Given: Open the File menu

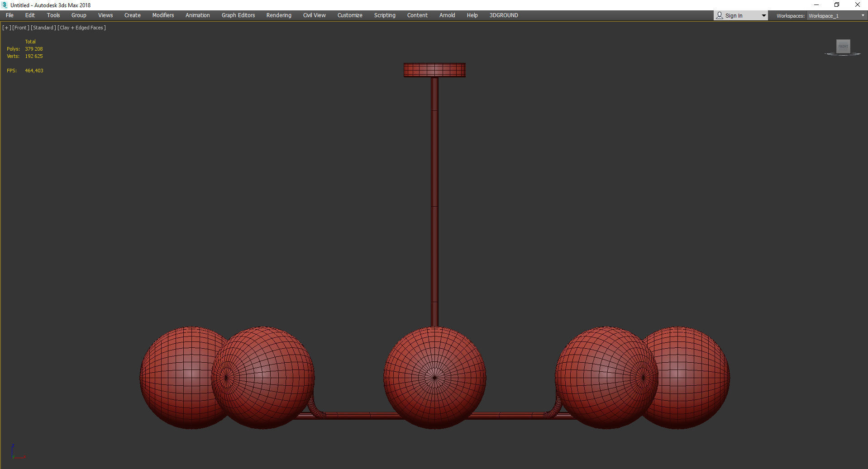Looking at the screenshot, I should pos(10,15).
